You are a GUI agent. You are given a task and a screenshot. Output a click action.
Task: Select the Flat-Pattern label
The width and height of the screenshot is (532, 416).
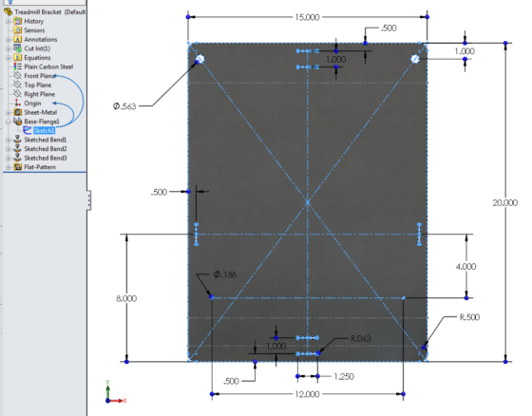tap(40, 167)
